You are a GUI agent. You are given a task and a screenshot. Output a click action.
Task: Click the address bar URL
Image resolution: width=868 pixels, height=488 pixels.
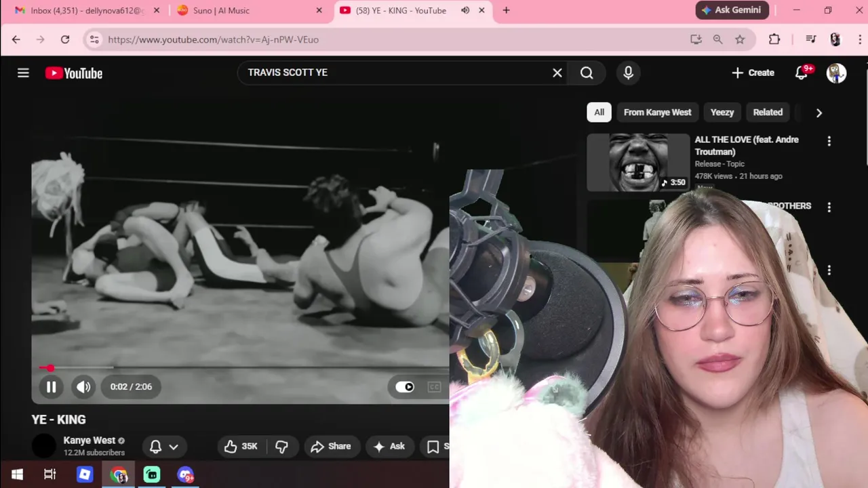pos(213,39)
